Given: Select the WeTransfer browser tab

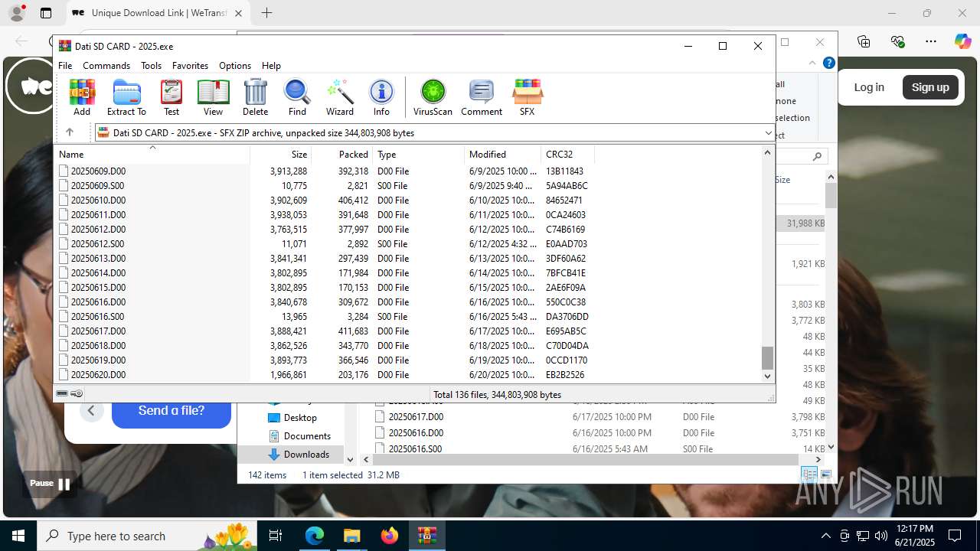Looking at the screenshot, I should (158, 13).
